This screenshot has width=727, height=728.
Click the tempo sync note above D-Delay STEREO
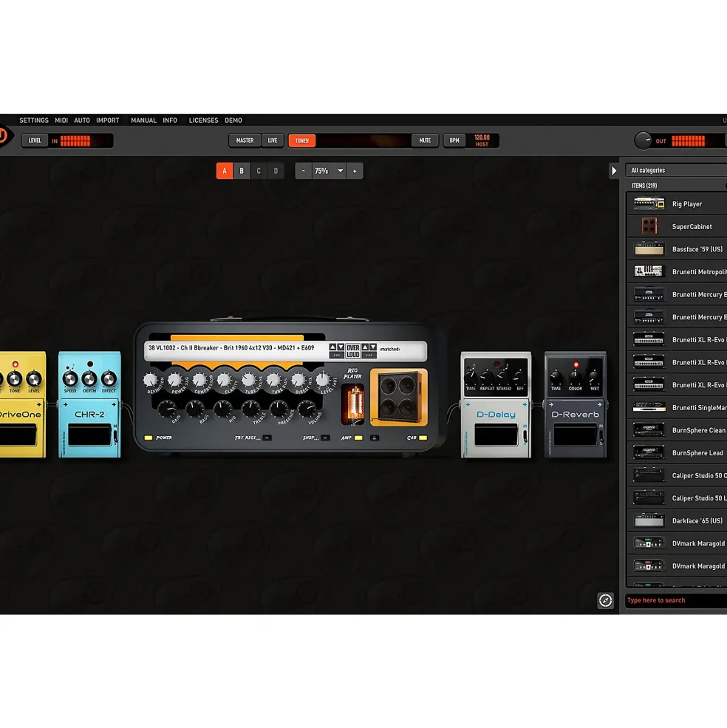pyautogui.click(x=505, y=367)
